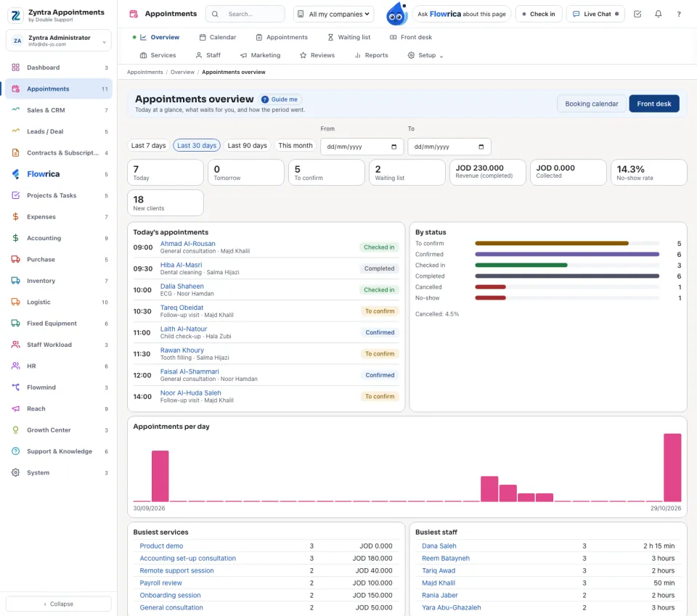Click the To confirm stat card

coord(326,172)
